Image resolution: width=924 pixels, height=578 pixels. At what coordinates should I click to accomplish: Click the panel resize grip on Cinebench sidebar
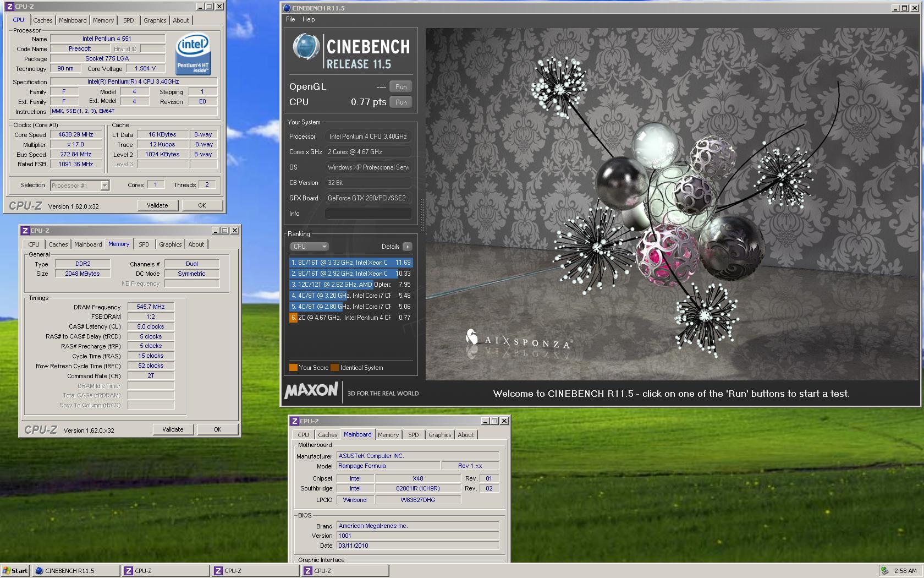pos(422,215)
